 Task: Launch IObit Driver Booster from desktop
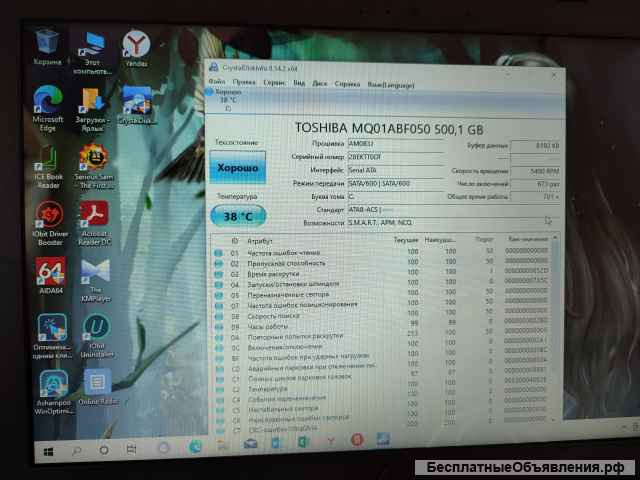(49, 217)
